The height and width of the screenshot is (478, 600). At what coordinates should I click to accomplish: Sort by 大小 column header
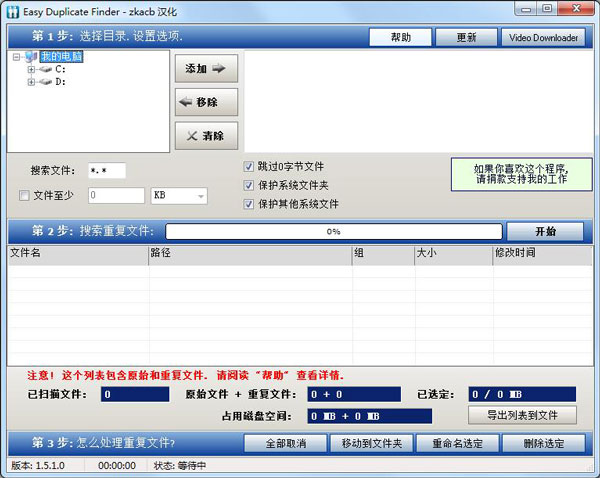[x=454, y=255]
